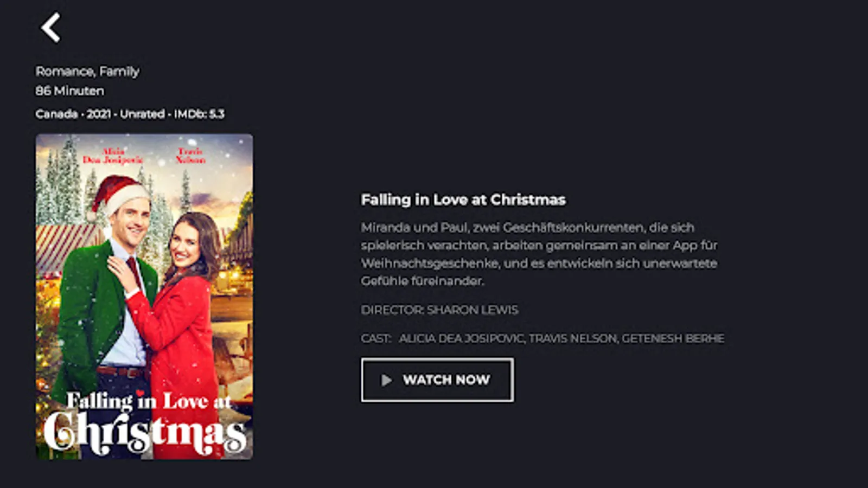
Task: Click the 2021 release year
Action: [x=99, y=114]
